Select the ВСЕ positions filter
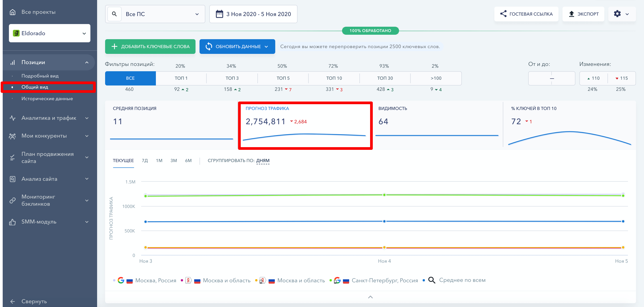This screenshot has height=307, width=644. 130,79
